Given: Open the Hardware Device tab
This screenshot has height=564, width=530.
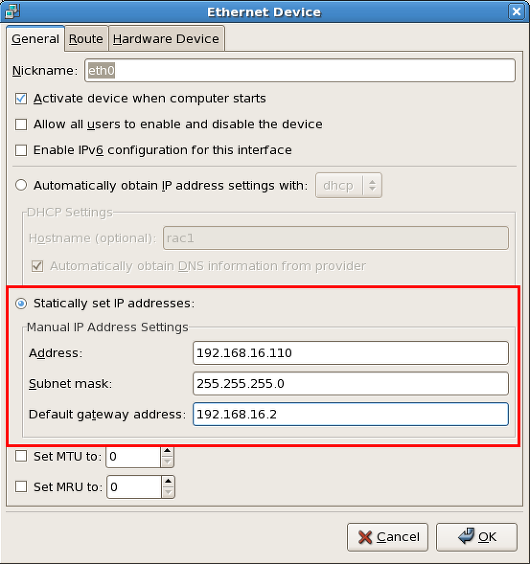Looking at the screenshot, I should pyautogui.click(x=166, y=39).
